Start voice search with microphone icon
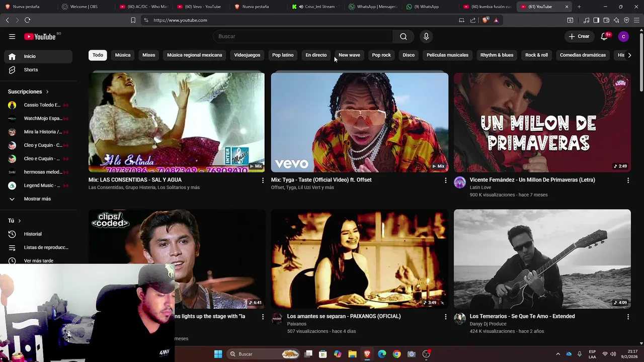Image resolution: width=644 pixels, height=362 pixels. point(426,36)
